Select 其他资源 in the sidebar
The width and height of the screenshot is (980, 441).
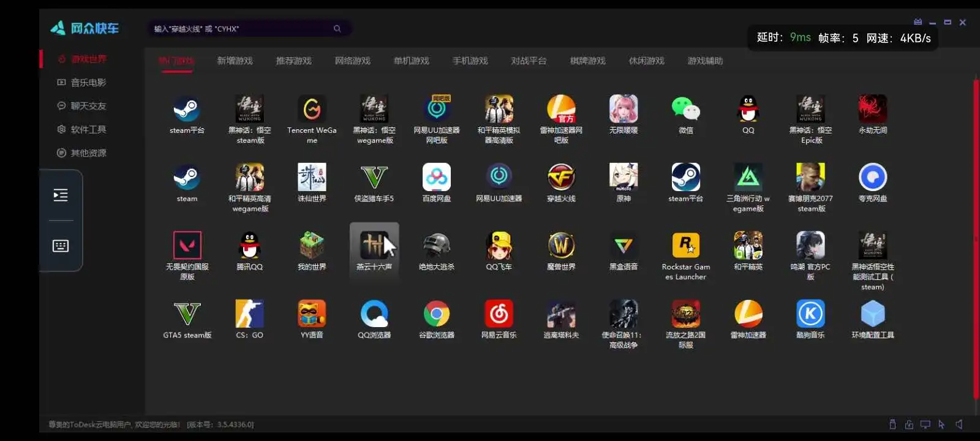tap(82, 153)
